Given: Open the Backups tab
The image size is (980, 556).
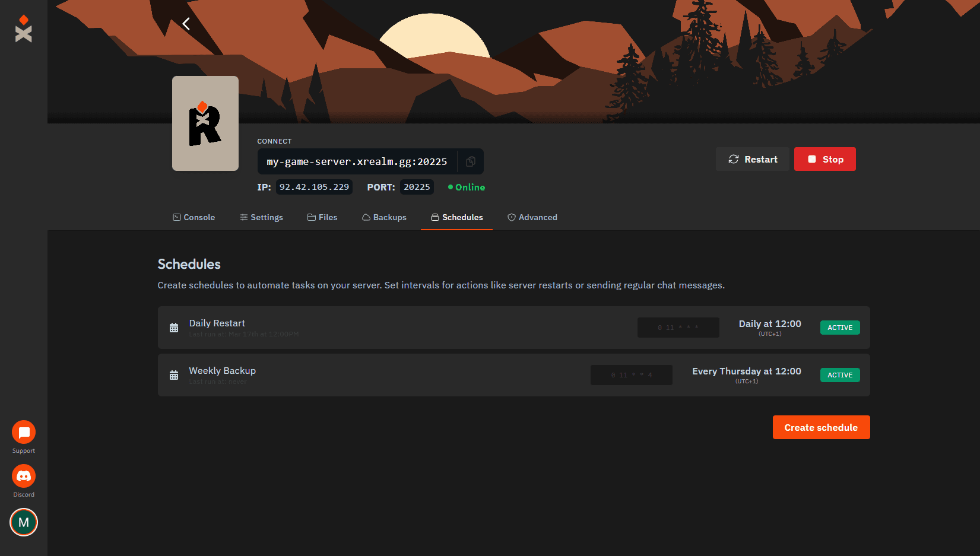Looking at the screenshot, I should click(x=384, y=217).
